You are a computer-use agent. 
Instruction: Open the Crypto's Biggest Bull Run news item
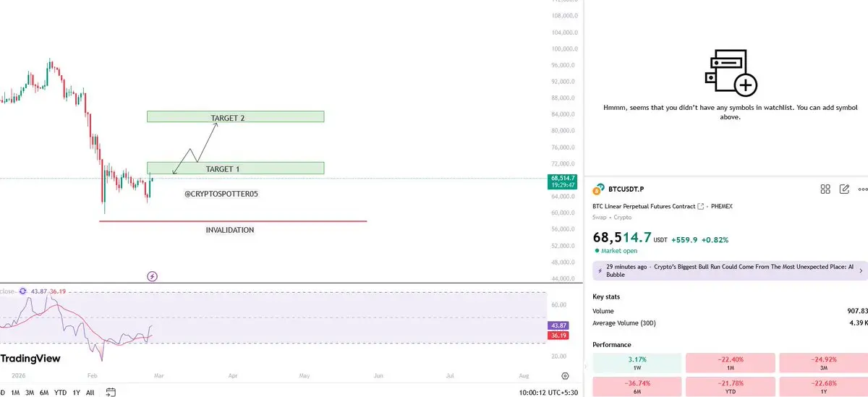730,270
